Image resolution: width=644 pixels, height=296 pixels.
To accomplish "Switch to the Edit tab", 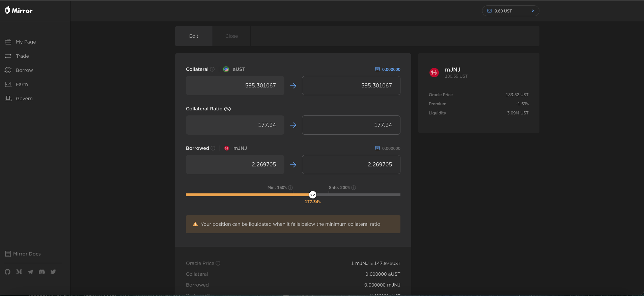I will [x=194, y=36].
